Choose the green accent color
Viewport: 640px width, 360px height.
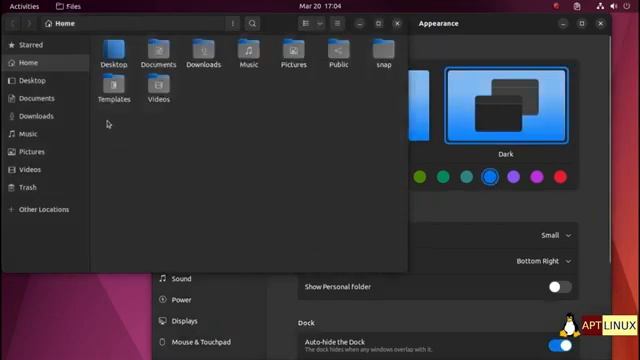(x=443, y=177)
